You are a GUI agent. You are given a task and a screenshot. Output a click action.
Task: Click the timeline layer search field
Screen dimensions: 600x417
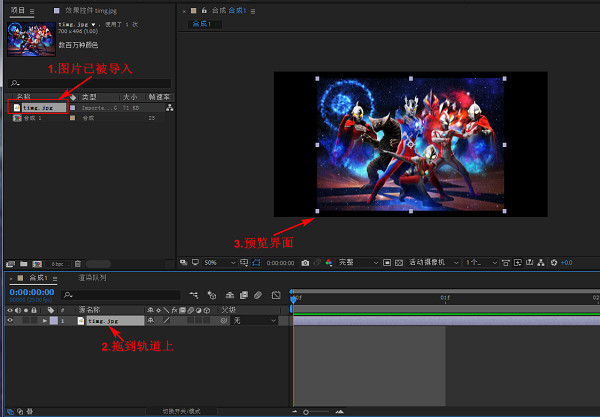(121, 295)
